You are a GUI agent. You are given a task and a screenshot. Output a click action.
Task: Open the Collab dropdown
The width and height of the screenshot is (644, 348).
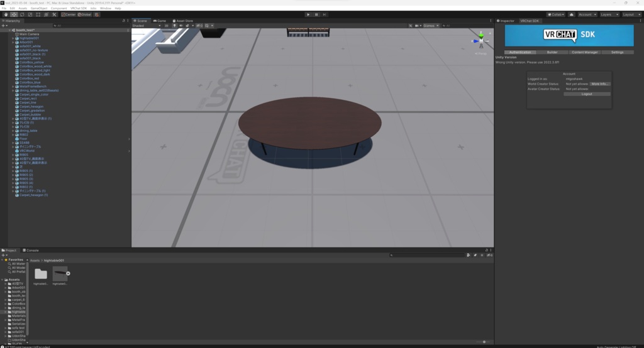pyautogui.click(x=556, y=14)
